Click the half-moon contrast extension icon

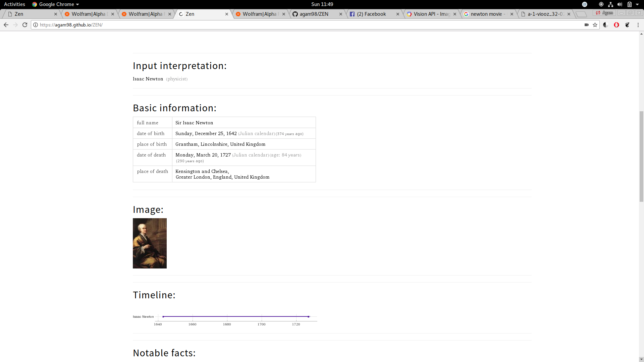pyautogui.click(x=606, y=25)
